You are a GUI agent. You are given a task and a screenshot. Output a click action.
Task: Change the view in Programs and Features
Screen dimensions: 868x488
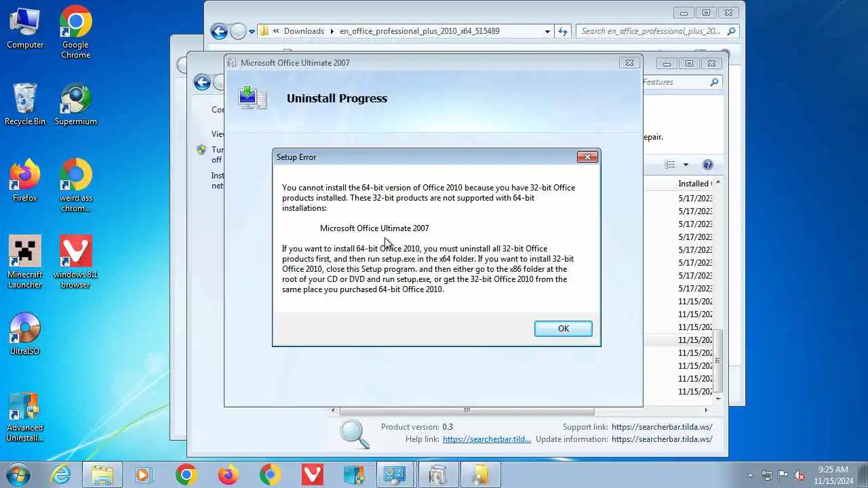670,165
